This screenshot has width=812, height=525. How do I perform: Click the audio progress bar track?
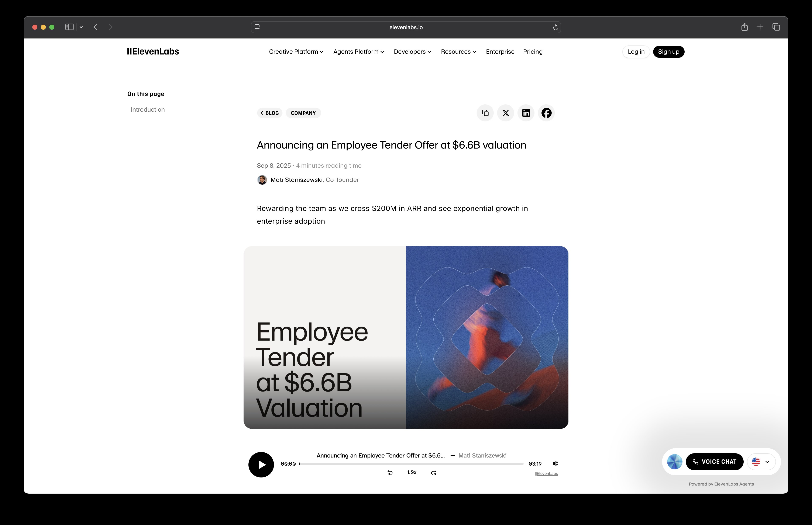411,464
